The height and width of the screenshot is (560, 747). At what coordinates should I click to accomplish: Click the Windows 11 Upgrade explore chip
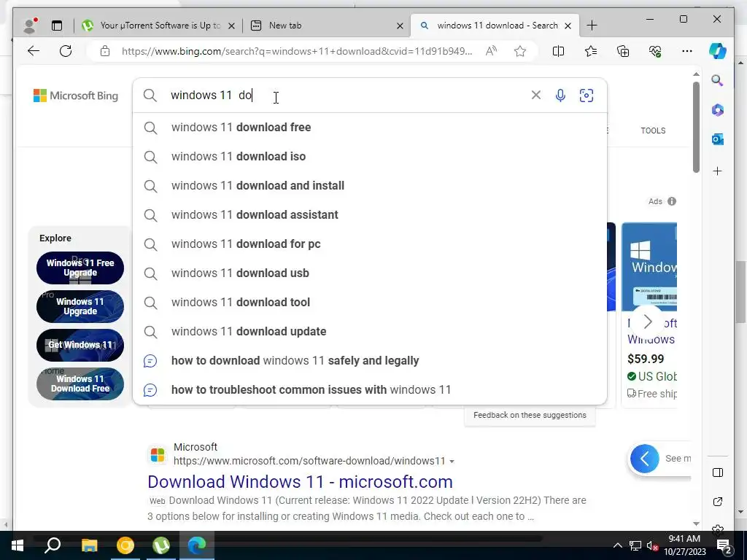click(x=80, y=306)
